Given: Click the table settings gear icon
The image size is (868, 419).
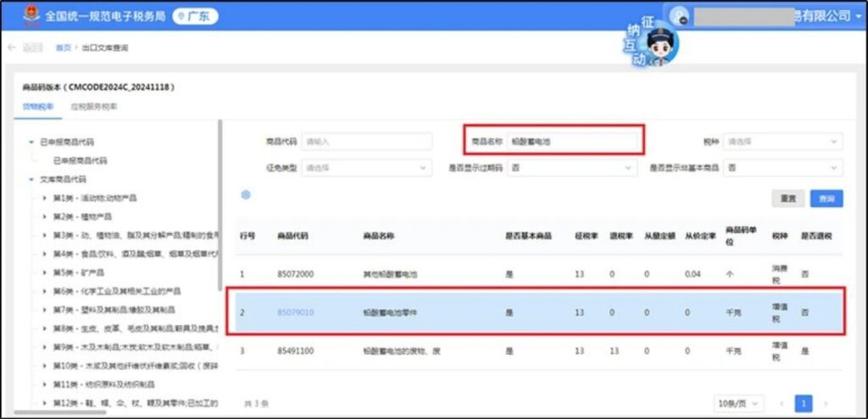Looking at the screenshot, I should (246, 195).
